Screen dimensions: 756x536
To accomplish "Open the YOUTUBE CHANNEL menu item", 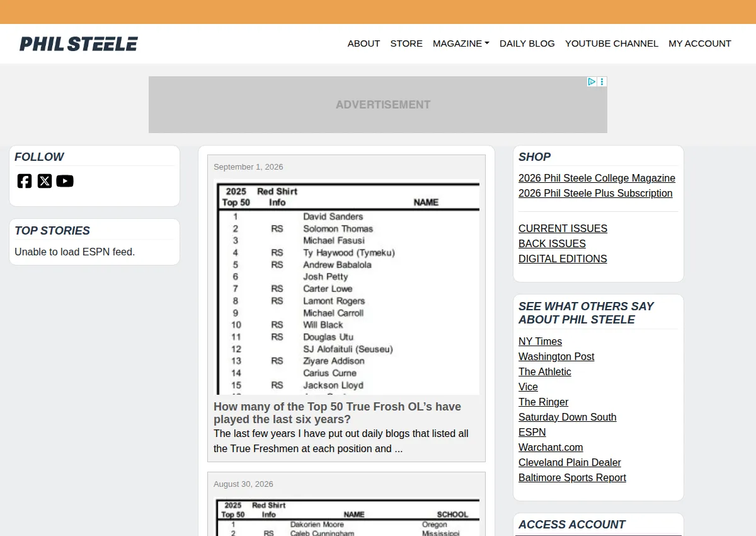I will click(x=612, y=44).
